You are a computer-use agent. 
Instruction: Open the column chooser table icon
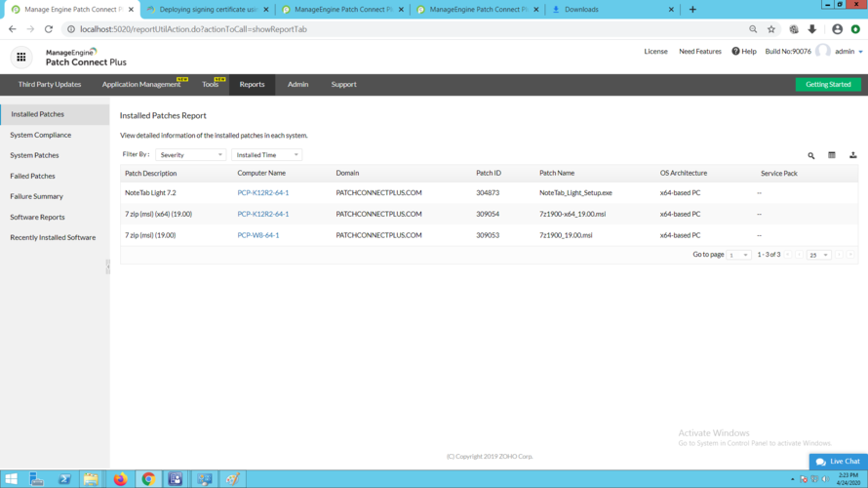832,155
